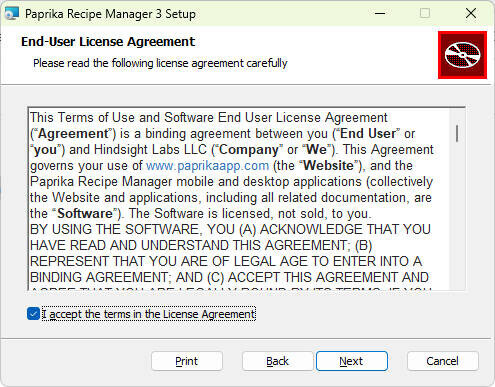Cancel the Paprika setup
Viewport: 495px width, 387px height.
point(443,361)
